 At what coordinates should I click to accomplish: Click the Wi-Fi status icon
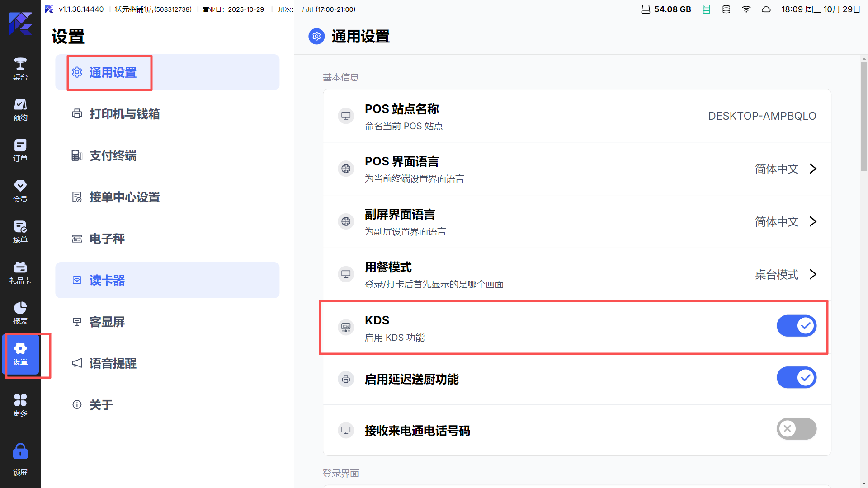coord(746,9)
